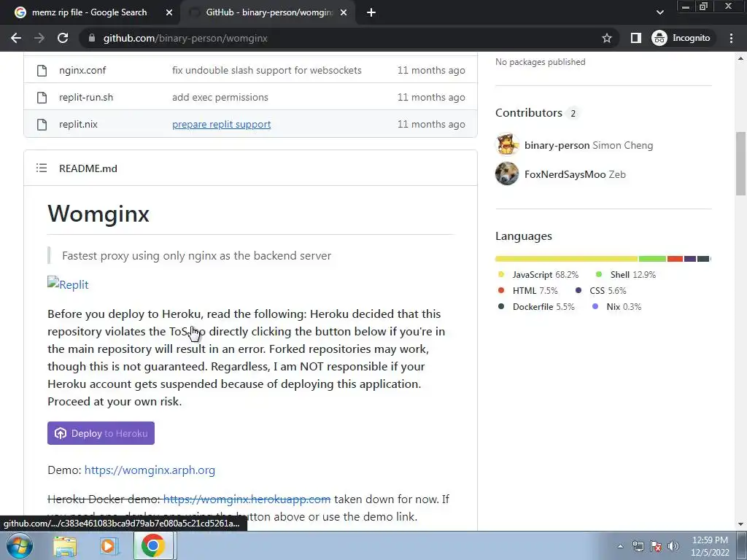Click replit-run.sh file icon

click(x=42, y=97)
